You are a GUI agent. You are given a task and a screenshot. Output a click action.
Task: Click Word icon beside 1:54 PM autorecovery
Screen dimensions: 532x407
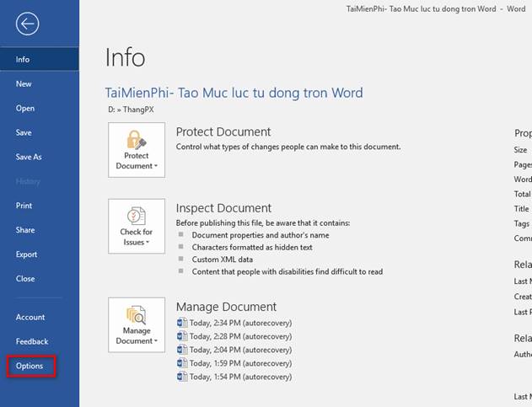pos(181,377)
